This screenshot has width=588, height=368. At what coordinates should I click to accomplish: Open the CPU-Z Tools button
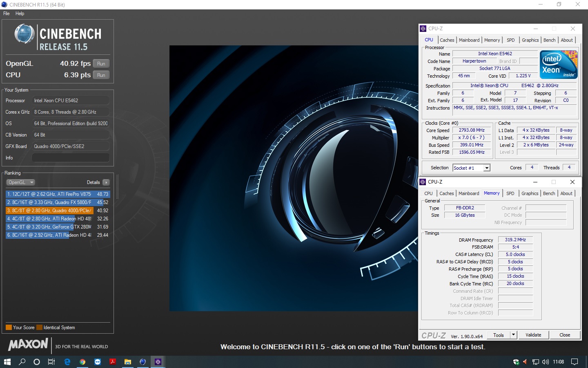coord(499,335)
